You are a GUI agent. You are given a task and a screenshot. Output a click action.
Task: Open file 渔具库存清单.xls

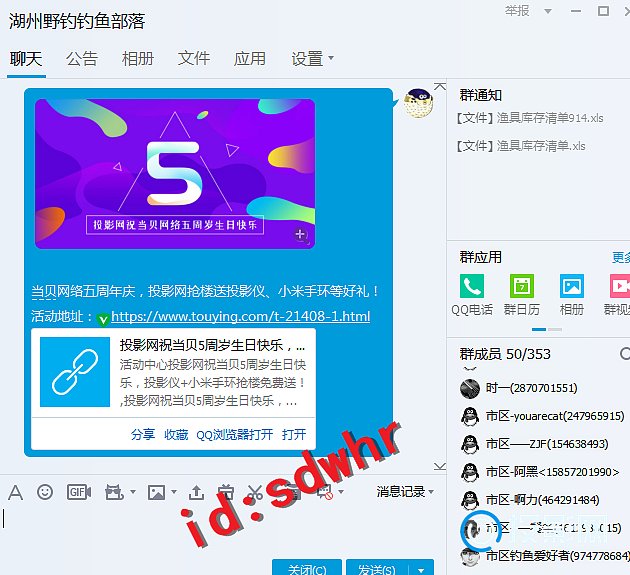520,145
